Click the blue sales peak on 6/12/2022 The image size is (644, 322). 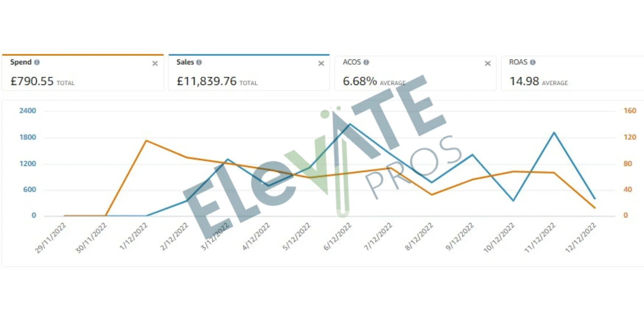click(x=350, y=124)
